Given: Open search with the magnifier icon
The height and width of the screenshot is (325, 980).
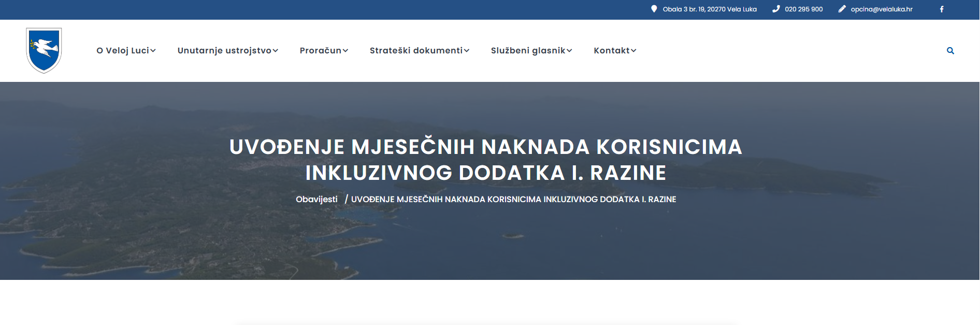Looking at the screenshot, I should coord(950,51).
